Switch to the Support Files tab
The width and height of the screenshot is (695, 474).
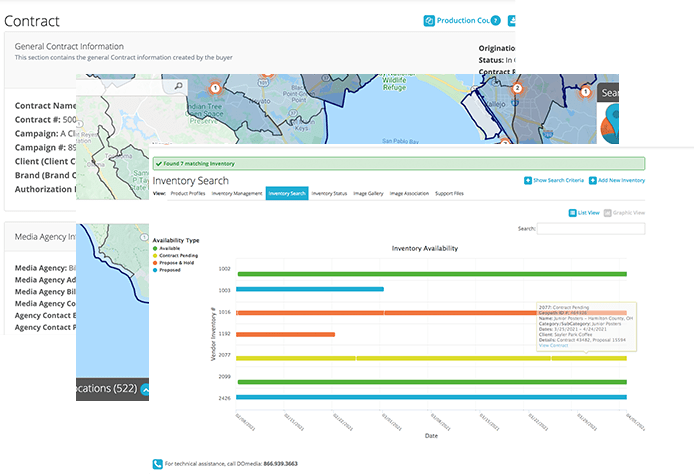[449, 193]
